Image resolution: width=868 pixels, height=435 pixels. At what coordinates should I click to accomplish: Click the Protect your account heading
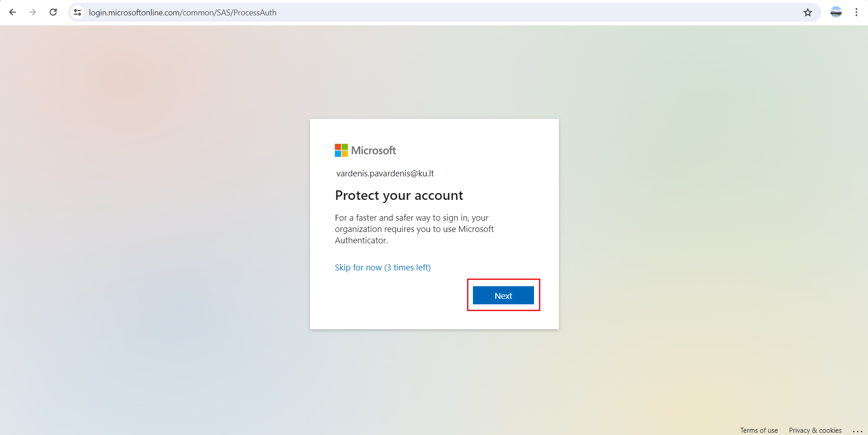coord(399,195)
